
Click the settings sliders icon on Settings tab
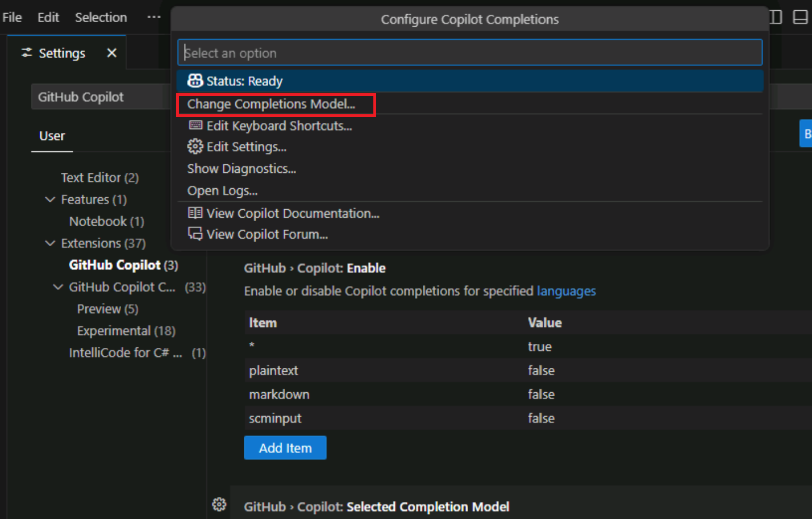click(27, 53)
